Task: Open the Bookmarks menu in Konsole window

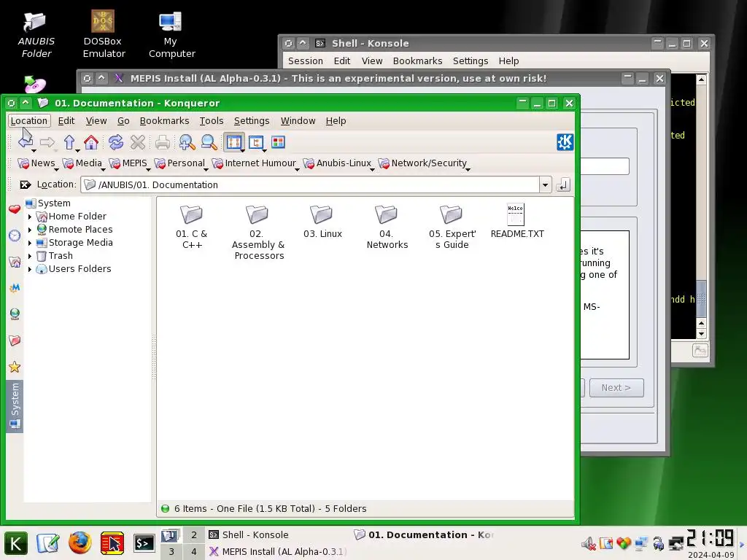Action: pyautogui.click(x=417, y=61)
